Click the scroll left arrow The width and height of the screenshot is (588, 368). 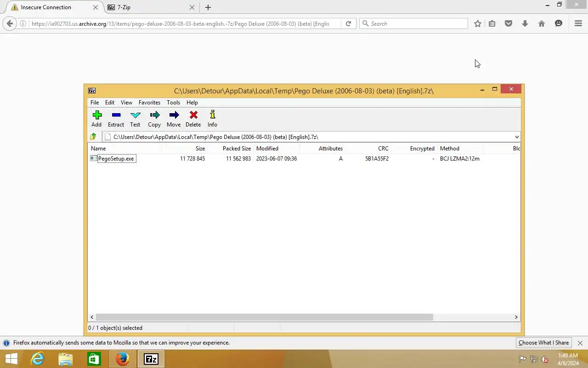tap(92, 317)
